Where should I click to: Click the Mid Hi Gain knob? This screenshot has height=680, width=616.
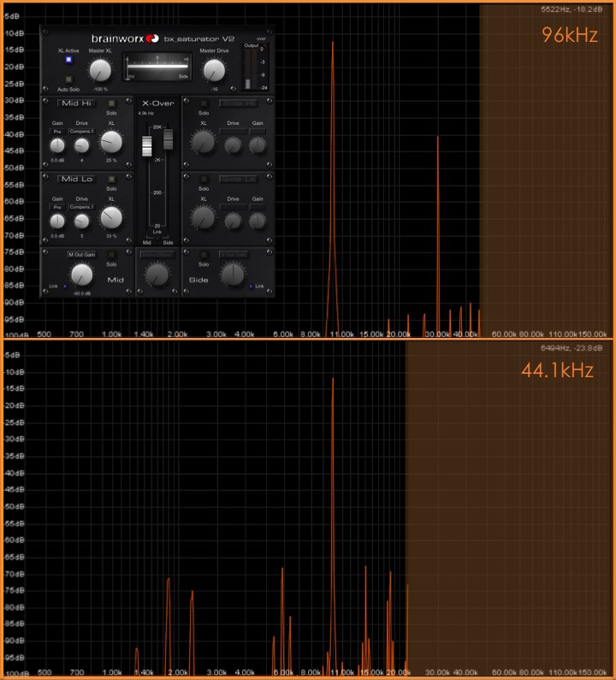click(57, 145)
